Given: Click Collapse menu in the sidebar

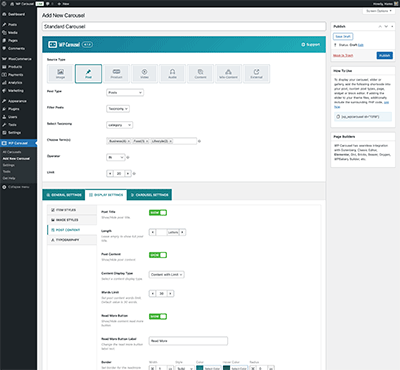Looking at the screenshot, I should [x=16, y=187].
